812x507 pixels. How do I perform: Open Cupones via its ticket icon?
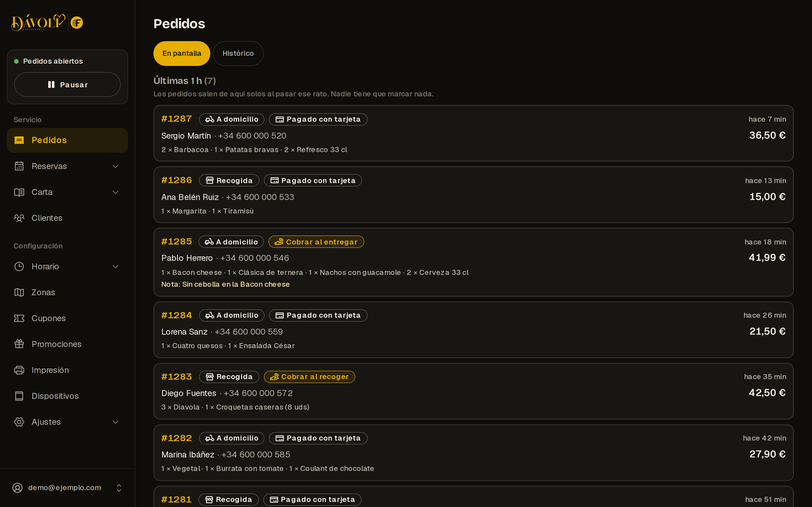19,318
